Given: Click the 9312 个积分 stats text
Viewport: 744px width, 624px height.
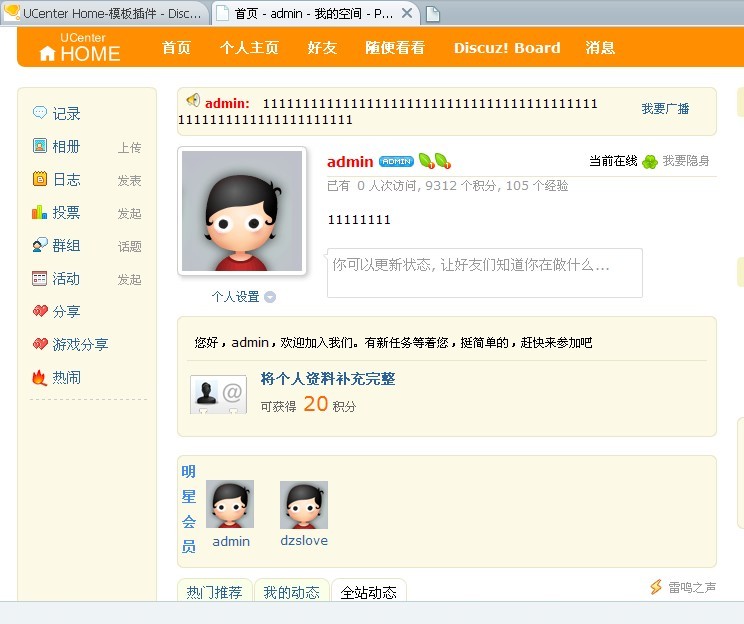Looking at the screenshot, I should [463, 186].
